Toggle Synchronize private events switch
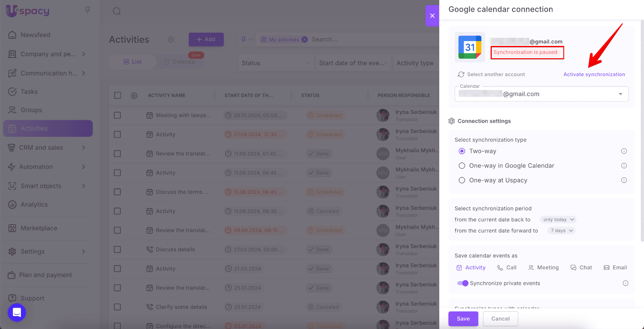The width and height of the screenshot is (644, 329). coord(463,283)
